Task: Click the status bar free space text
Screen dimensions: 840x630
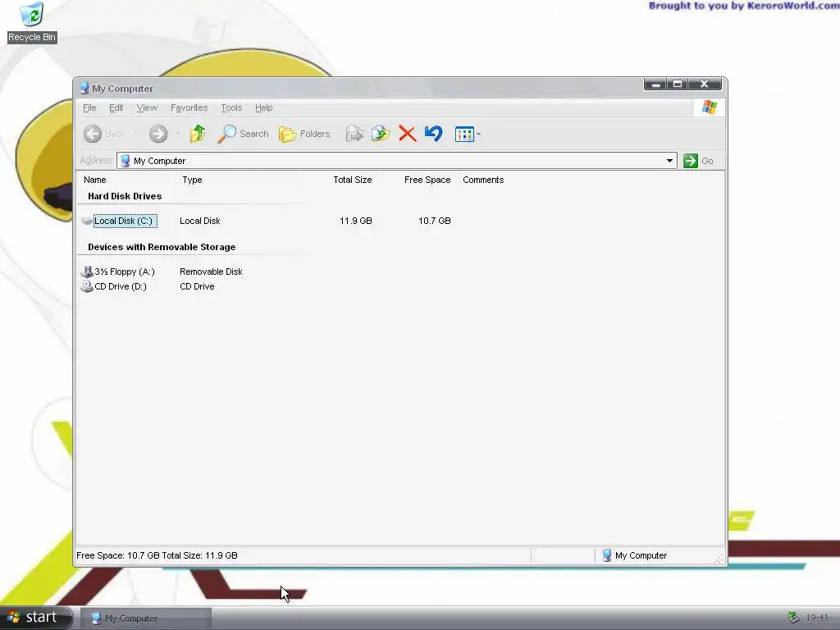Action: [157, 555]
